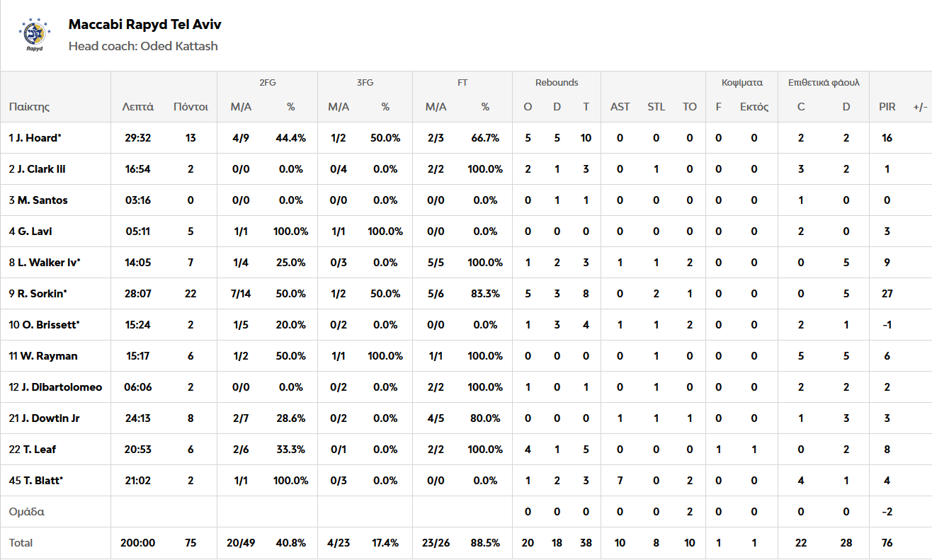The image size is (932, 560).
Task: Click T. Blatt's name
Action: tap(36, 481)
